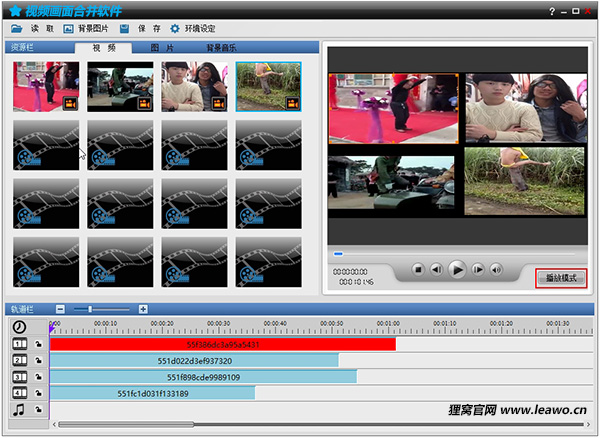Click the 保存 text label
Viewport: 600px width, 438px height.
[149, 29]
